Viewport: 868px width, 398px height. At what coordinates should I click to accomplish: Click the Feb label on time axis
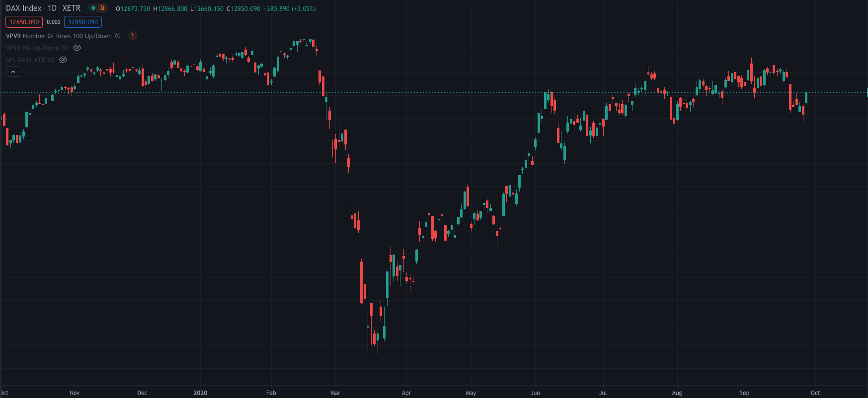point(271,393)
